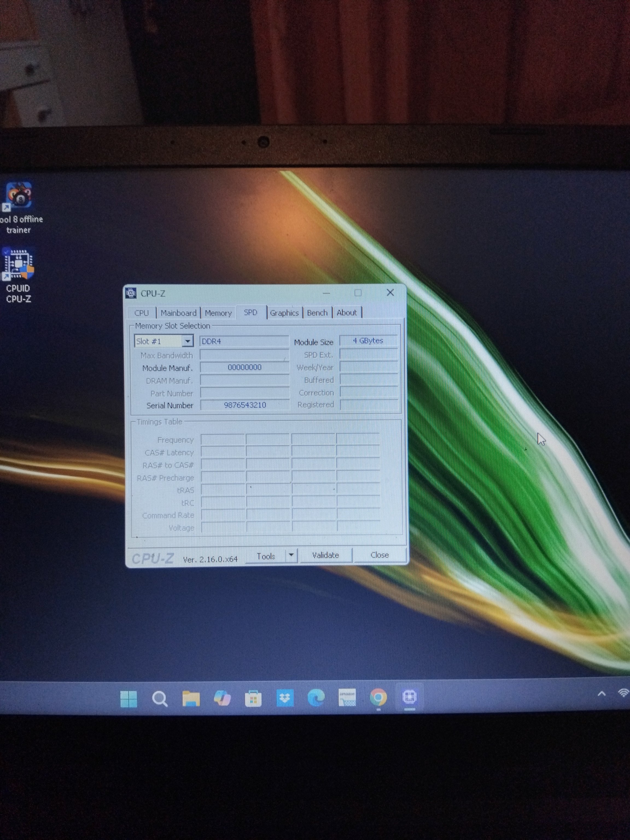This screenshot has width=630, height=840.
Task: Open the Graphics tab
Action: click(x=284, y=313)
